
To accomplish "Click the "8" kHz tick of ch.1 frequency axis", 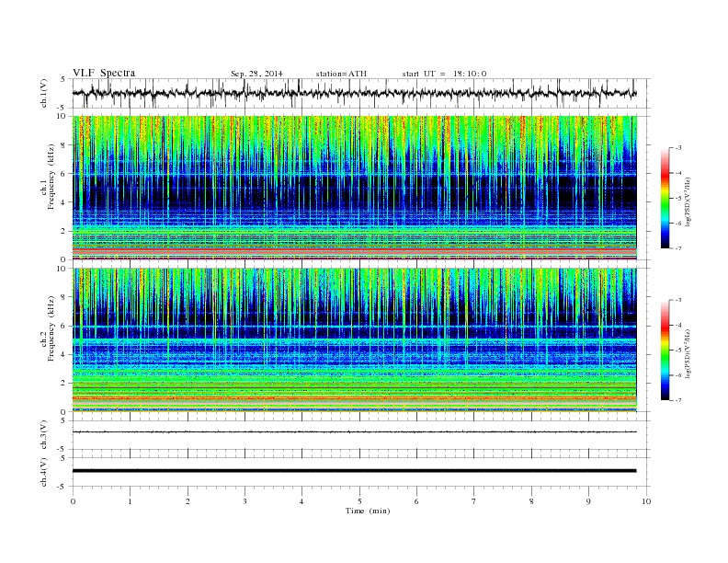I will (x=64, y=145).
